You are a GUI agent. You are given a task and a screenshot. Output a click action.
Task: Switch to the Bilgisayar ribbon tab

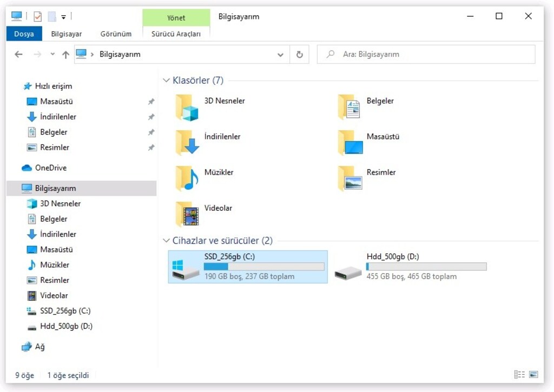[67, 34]
